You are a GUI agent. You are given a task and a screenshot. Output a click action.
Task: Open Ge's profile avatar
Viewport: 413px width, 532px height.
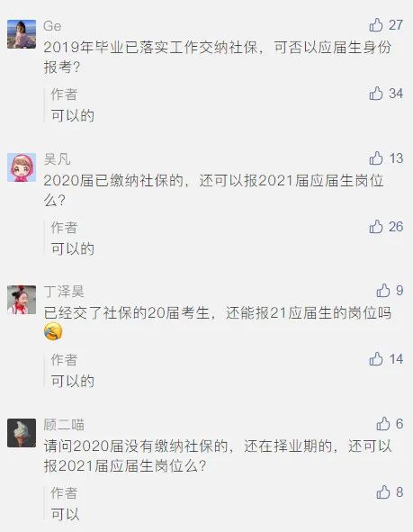pos(22,34)
